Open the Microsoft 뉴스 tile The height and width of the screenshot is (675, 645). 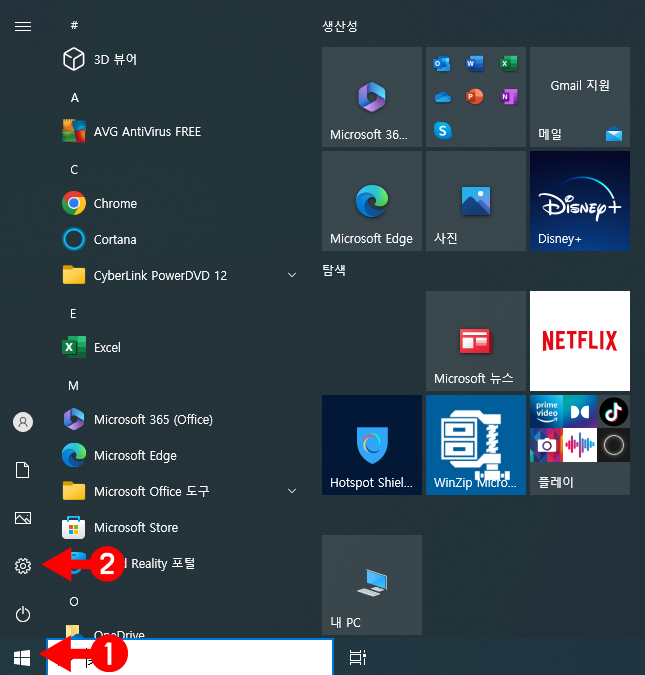476,341
